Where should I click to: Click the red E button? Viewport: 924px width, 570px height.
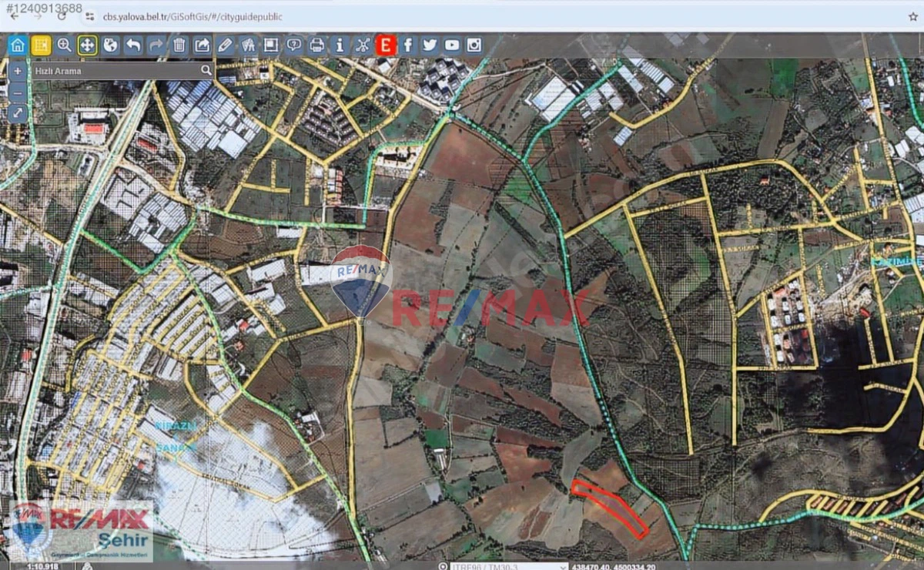[386, 45]
